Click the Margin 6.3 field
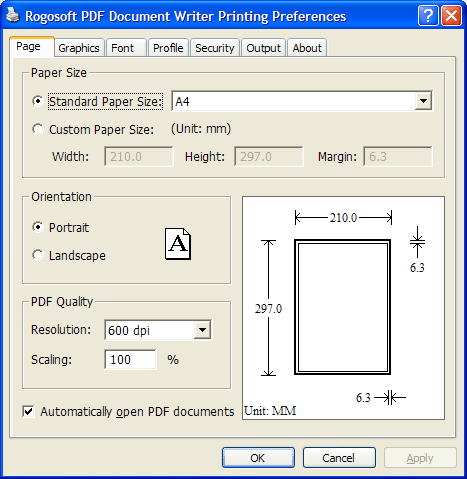The width and height of the screenshot is (467, 479). pos(398,156)
